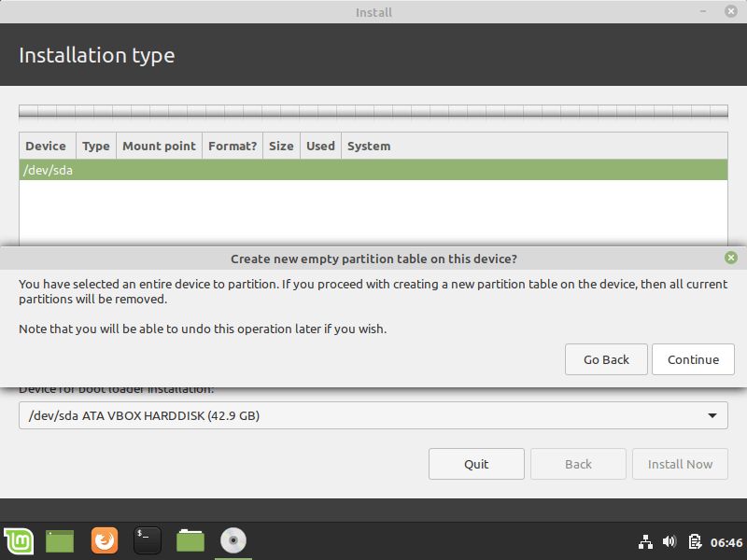Image resolution: width=747 pixels, height=560 pixels.
Task: Quit the installer
Action: [x=476, y=464]
